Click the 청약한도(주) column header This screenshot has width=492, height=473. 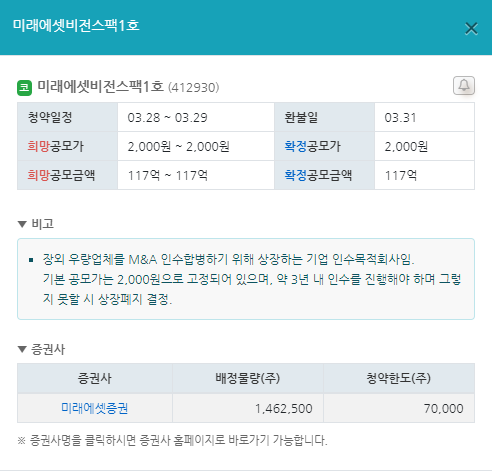tap(399, 378)
